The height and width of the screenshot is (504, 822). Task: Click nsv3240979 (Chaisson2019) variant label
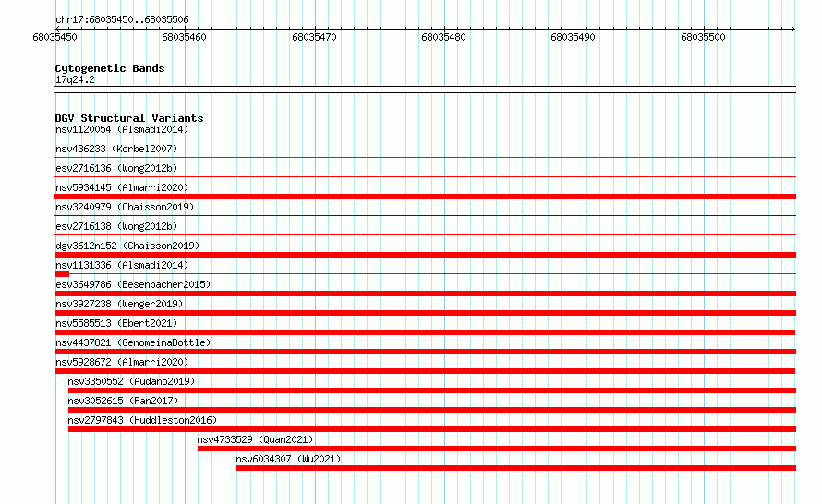click(125, 207)
